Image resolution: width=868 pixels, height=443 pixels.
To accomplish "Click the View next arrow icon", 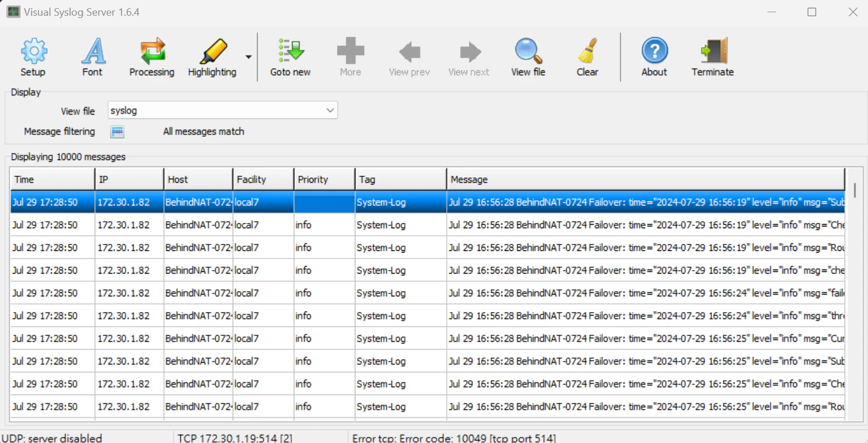I will [469, 52].
